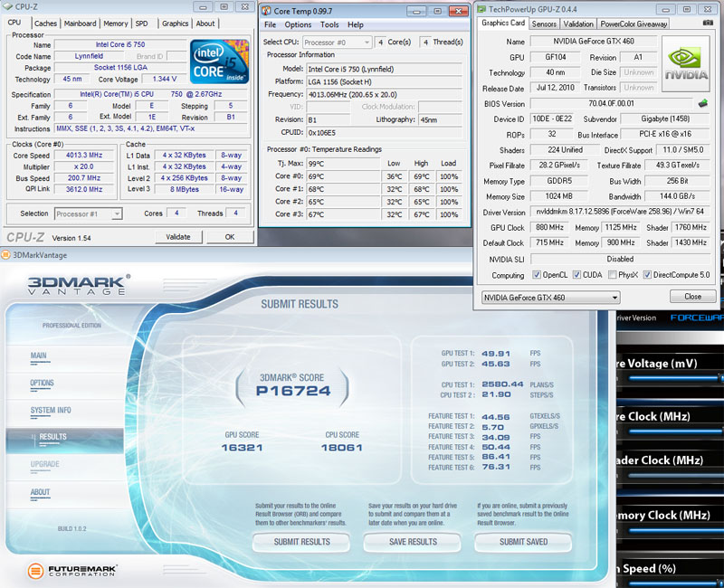
Task: Click the GPU-Z BIOS Version field
Action: pyautogui.click(x=612, y=103)
